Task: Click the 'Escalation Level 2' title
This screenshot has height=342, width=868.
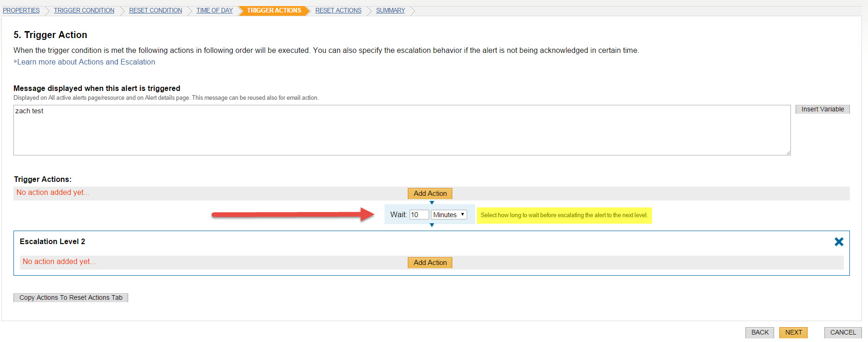Action: coord(52,241)
